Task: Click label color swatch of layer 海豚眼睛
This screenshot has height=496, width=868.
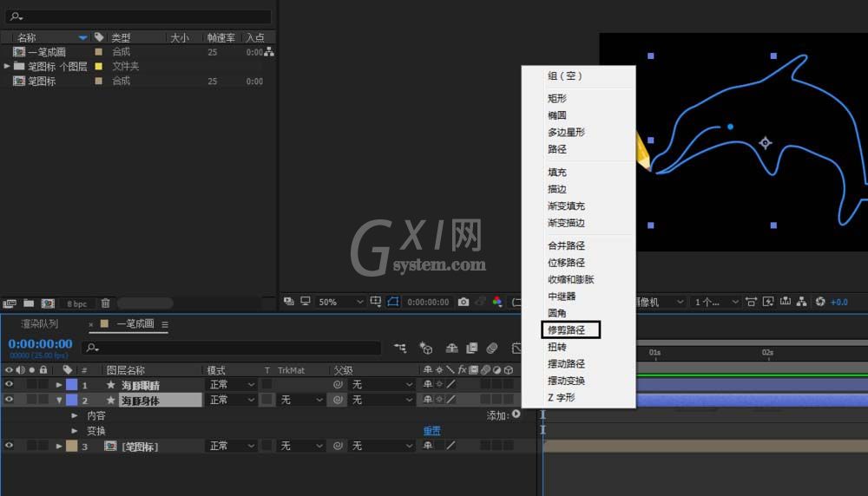Action: coord(71,384)
